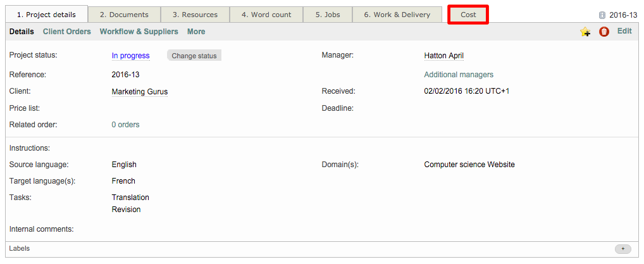Delete project using red trash icon
The image size is (644, 264).
coord(604,32)
